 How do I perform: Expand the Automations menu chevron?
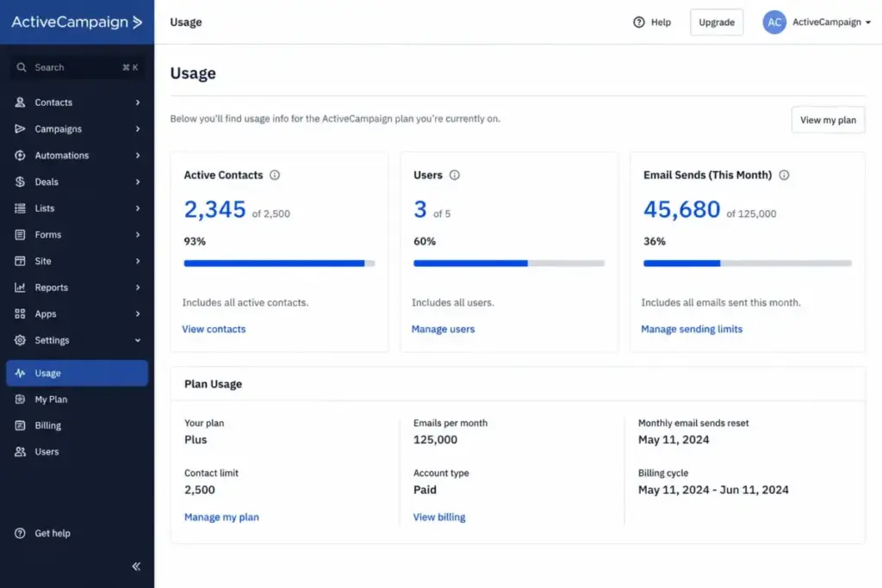137,155
